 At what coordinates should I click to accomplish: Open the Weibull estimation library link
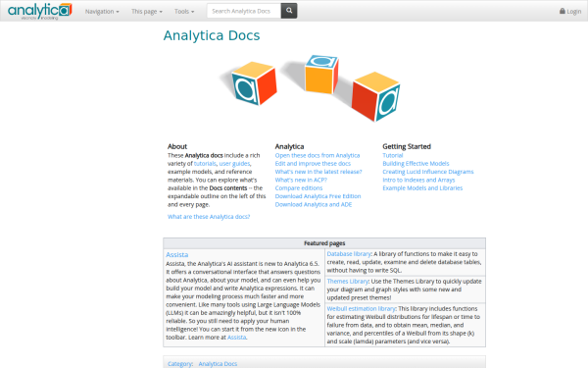click(361, 309)
